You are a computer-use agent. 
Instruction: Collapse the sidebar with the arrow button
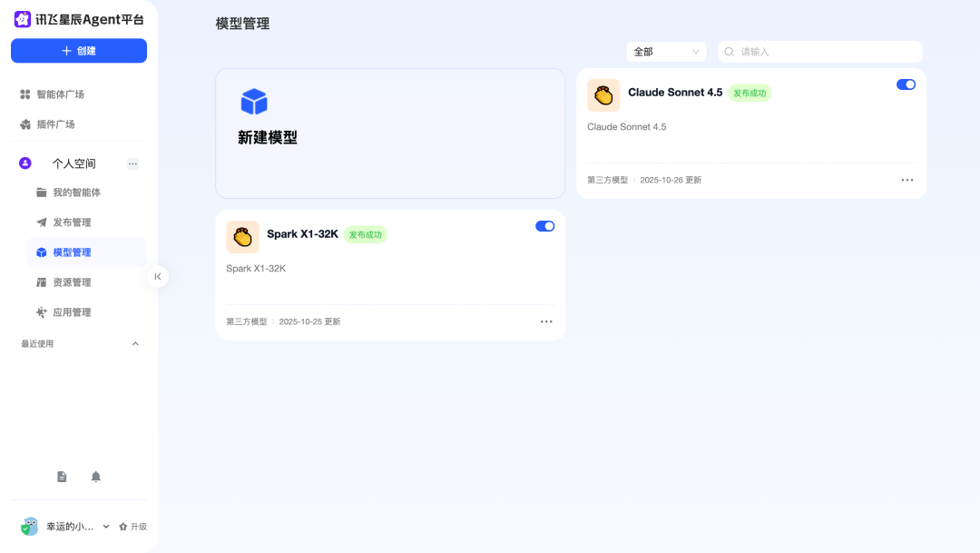tap(158, 276)
